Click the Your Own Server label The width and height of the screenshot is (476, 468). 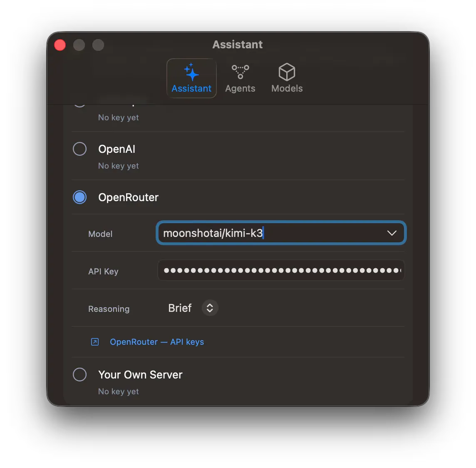click(140, 375)
